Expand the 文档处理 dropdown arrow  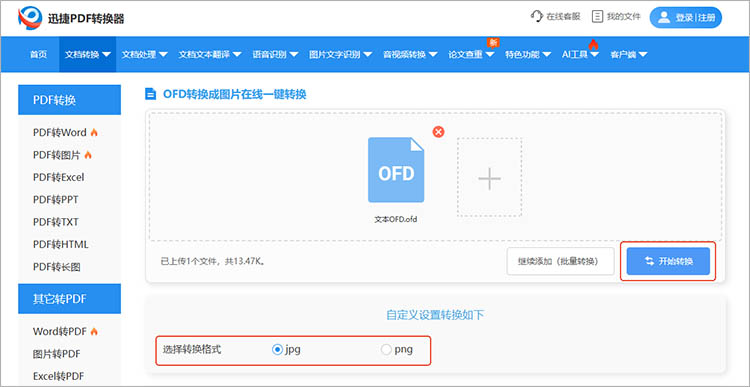(x=163, y=55)
